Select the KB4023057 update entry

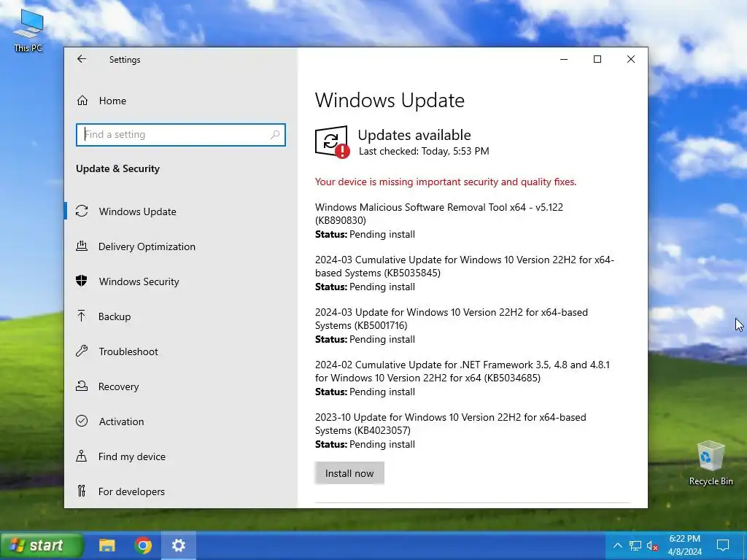coord(451,430)
